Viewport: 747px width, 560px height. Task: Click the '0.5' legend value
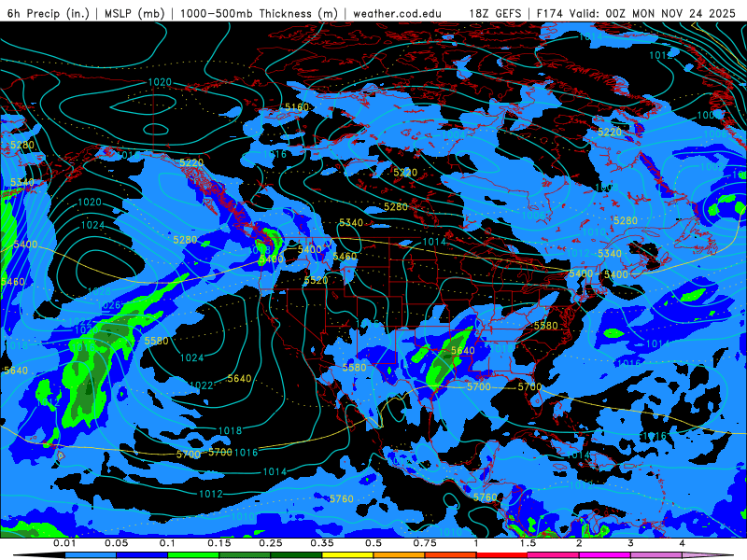pyautogui.click(x=373, y=543)
